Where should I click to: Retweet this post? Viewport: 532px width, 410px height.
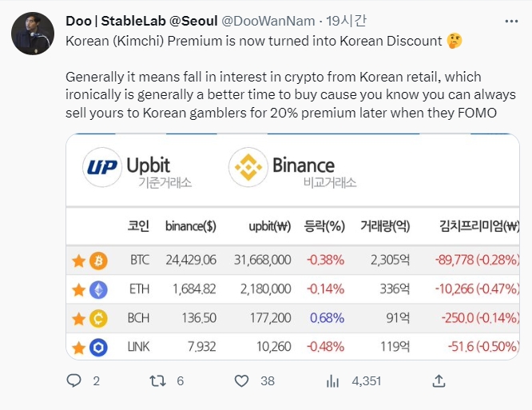157,381
